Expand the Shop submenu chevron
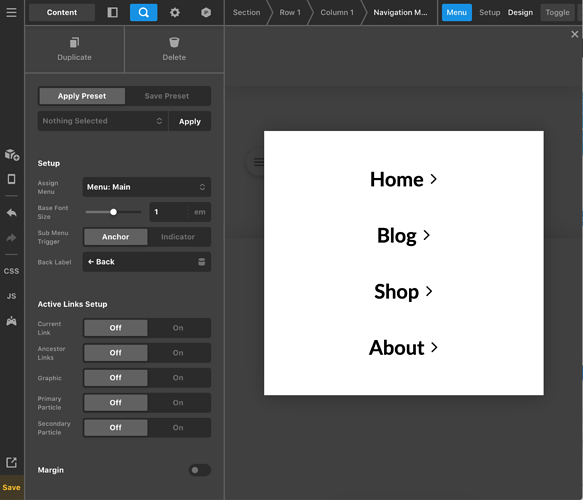The image size is (583, 500). (x=429, y=291)
